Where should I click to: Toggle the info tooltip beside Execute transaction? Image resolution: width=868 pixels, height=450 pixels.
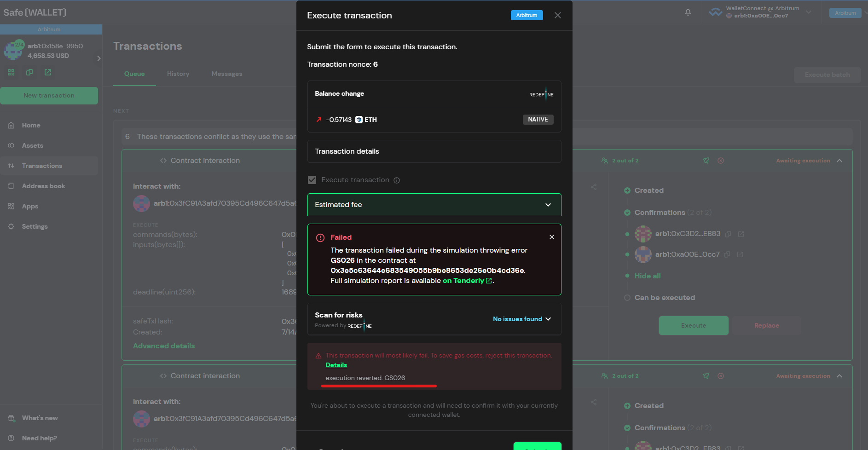coord(397,180)
